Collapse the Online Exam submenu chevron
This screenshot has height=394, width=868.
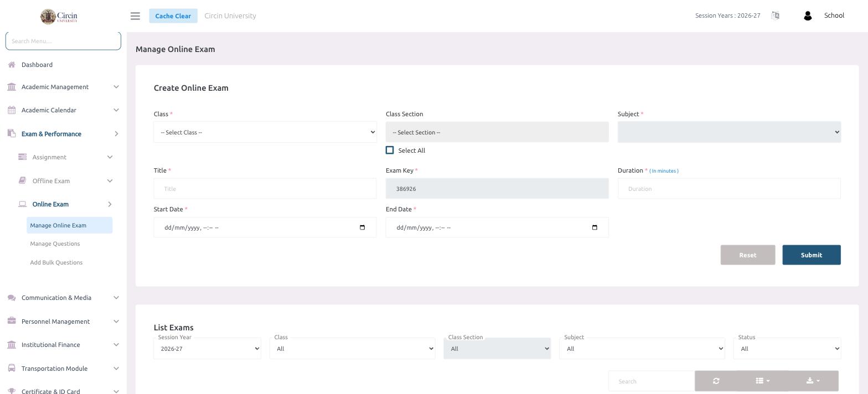pos(110,204)
